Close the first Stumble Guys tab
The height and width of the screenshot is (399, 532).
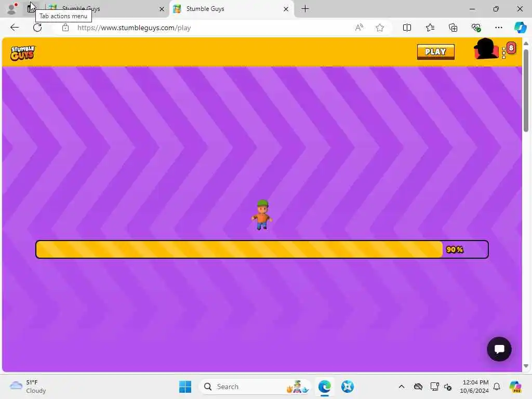click(x=162, y=9)
